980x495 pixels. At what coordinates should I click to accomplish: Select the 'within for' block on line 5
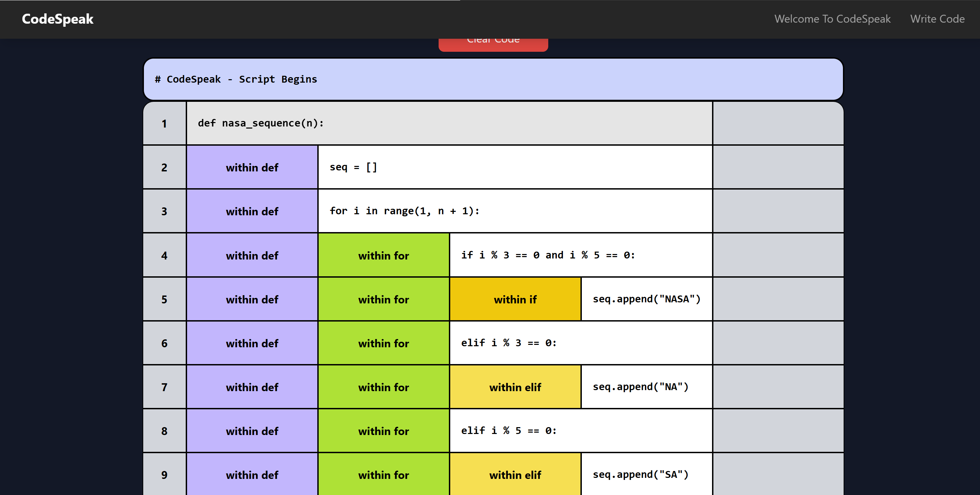383,300
